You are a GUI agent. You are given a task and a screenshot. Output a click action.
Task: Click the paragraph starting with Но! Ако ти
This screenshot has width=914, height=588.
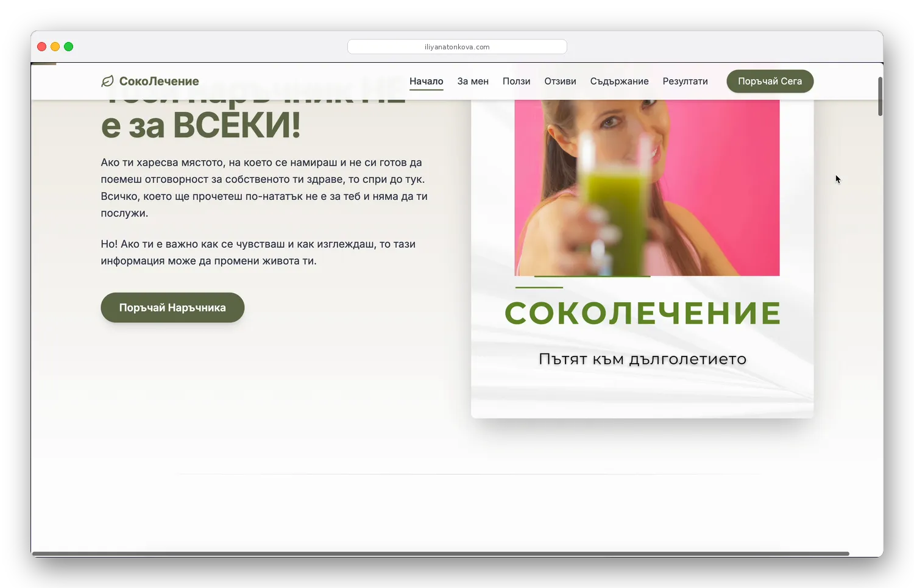point(258,252)
